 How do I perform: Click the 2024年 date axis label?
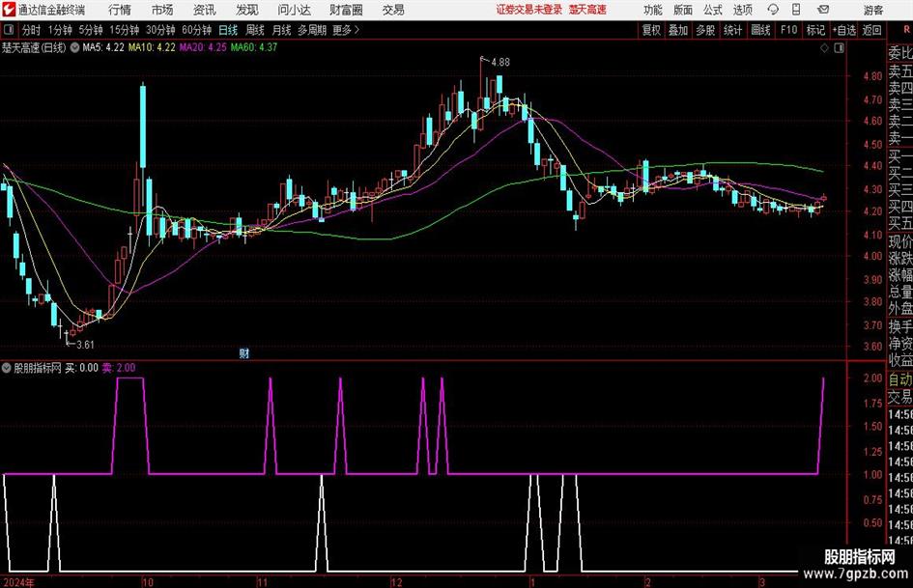18,582
